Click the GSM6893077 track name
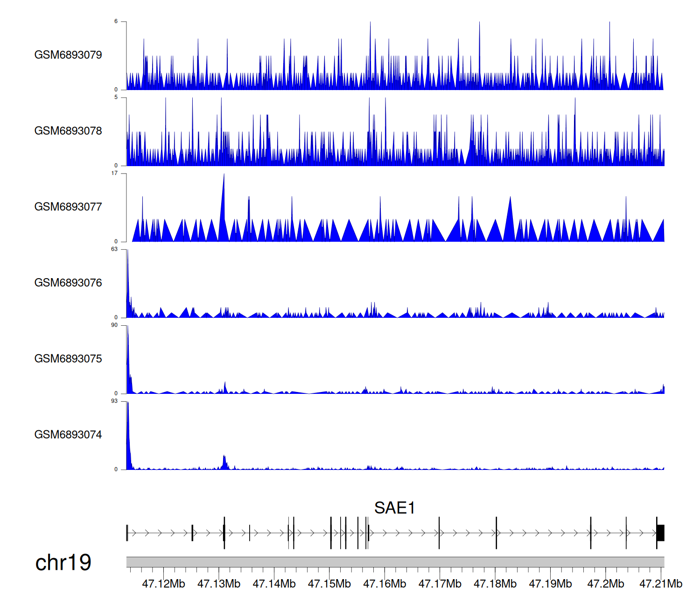Viewport: 700px width, 616px height. (68, 207)
